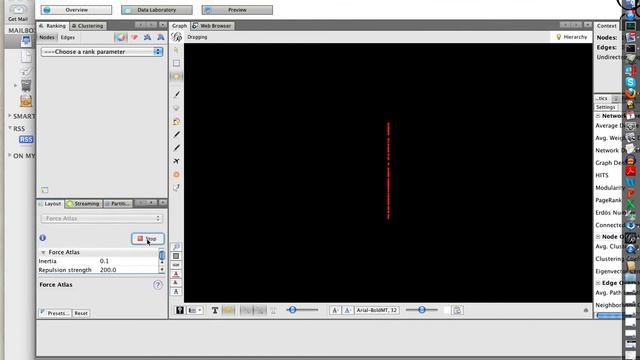
Task: Open the Force Atlas layout dropdown
Action: (x=102, y=218)
